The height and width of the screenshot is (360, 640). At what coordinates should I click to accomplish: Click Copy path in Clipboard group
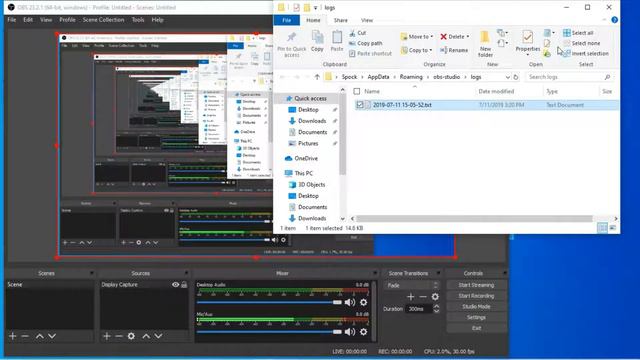coord(366,43)
